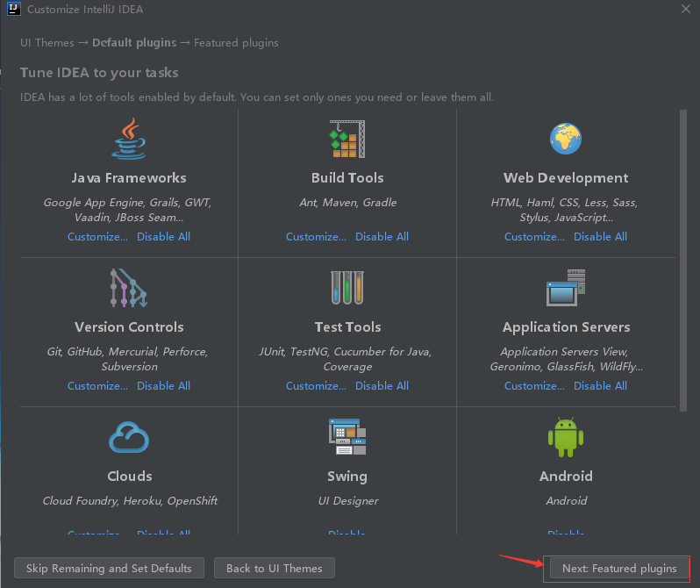Disable All Application Servers plugins
The height and width of the screenshot is (588, 700).
coord(600,386)
